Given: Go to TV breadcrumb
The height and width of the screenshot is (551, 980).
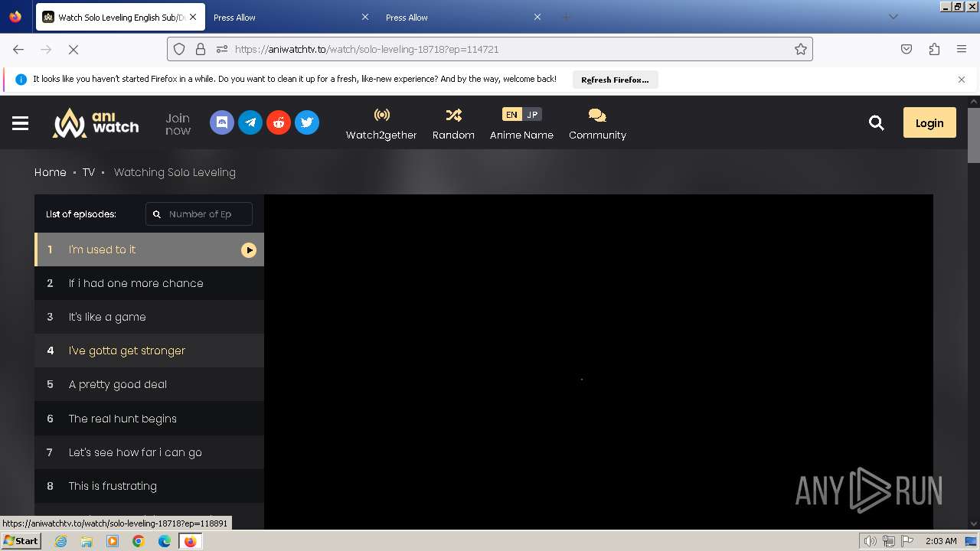Looking at the screenshot, I should pyautogui.click(x=89, y=172).
